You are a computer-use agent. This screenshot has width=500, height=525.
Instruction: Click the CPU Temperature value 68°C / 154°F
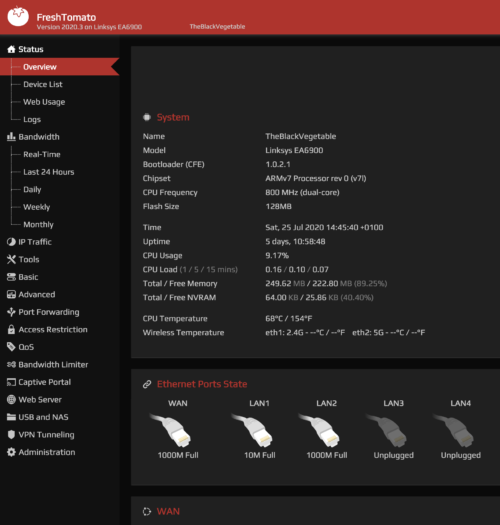pos(289,318)
